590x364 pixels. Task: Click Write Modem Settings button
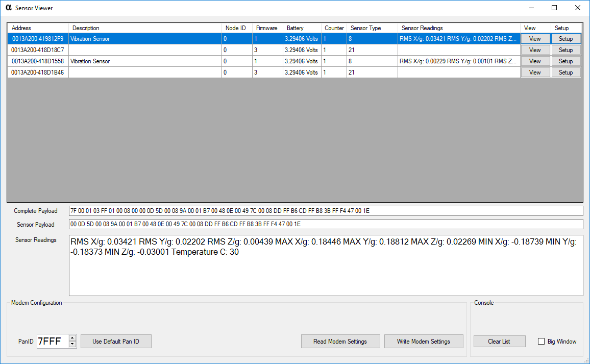(x=423, y=342)
